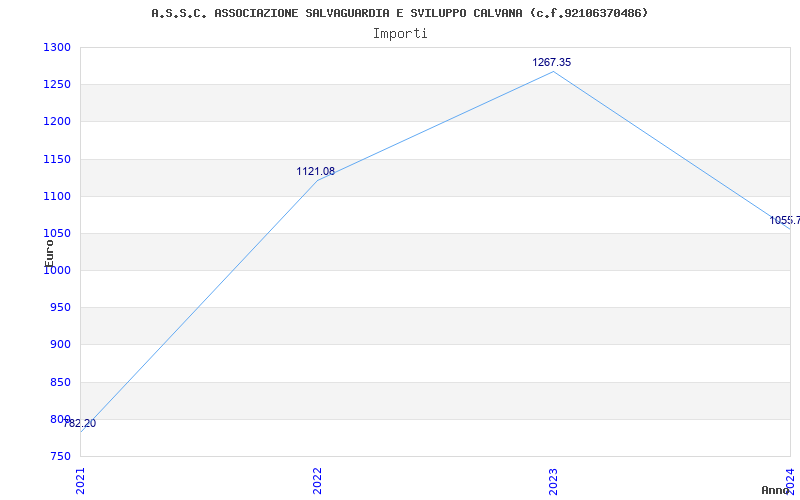
Task: Click the chart title A.S.S.C. ASSOCIAZIONE SALVAGUARDIA
Action: click(399, 13)
